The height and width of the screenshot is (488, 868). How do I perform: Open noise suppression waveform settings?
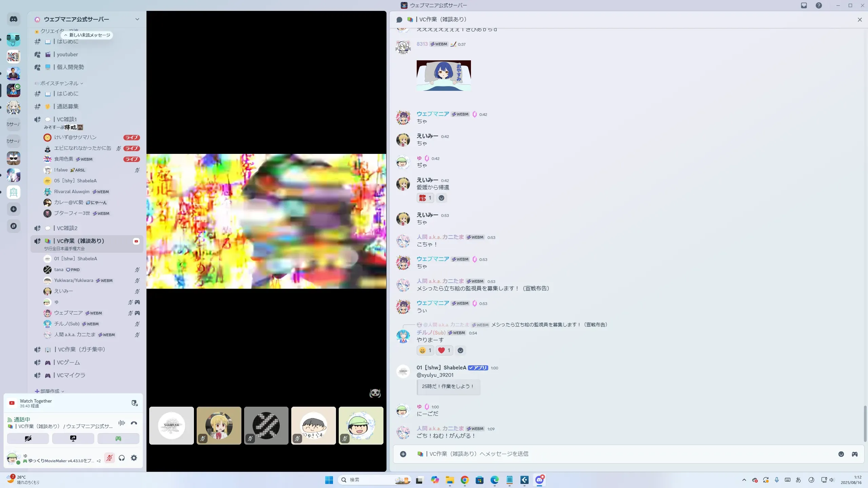click(x=122, y=423)
